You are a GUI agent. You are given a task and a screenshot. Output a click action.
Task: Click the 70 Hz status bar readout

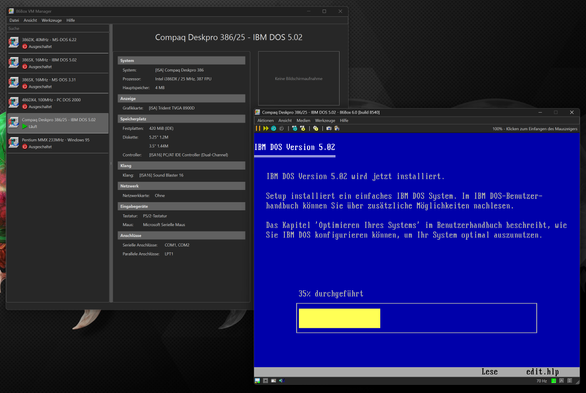542,381
